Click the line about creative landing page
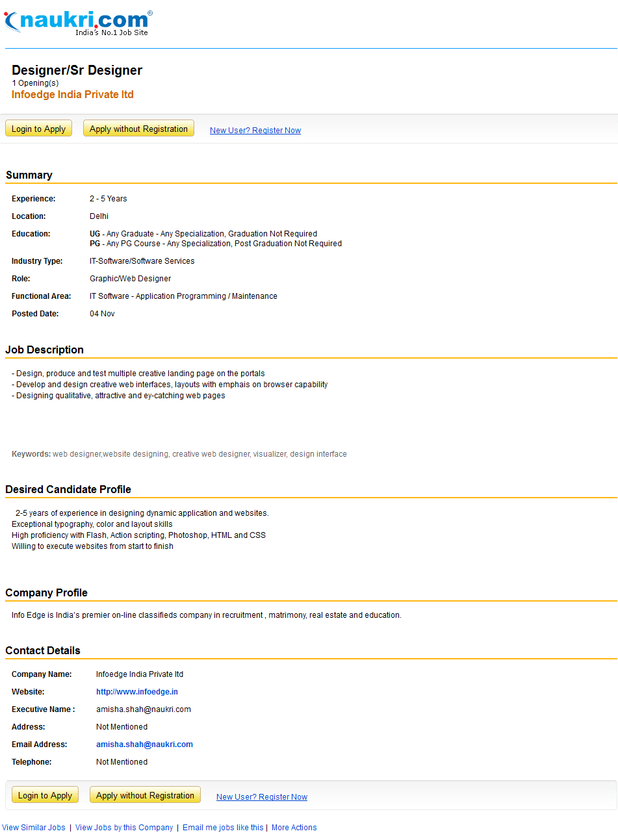The height and width of the screenshot is (840, 618). pos(138,374)
